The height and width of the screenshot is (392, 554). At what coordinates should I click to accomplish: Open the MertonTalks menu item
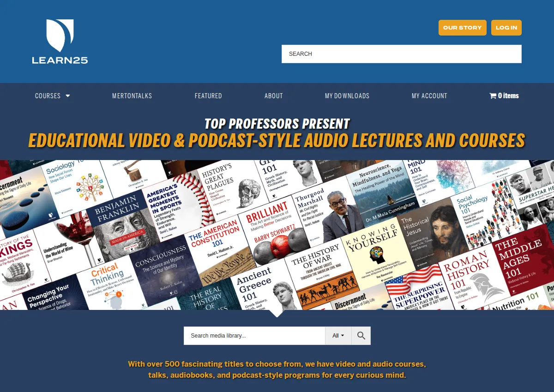[132, 96]
